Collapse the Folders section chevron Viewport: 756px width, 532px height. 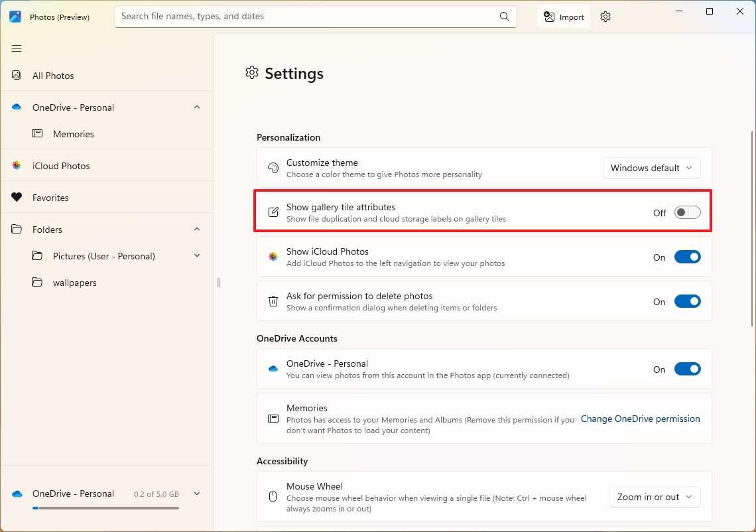197,230
